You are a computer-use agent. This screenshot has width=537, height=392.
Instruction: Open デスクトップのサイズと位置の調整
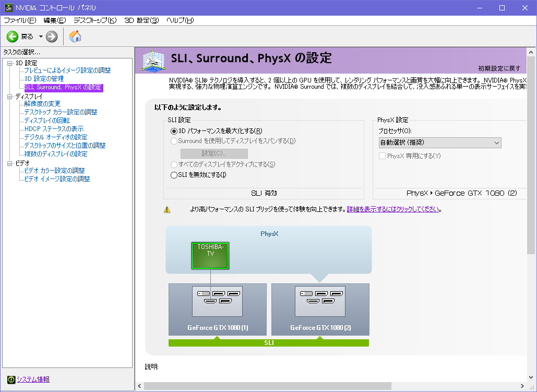(x=65, y=145)
